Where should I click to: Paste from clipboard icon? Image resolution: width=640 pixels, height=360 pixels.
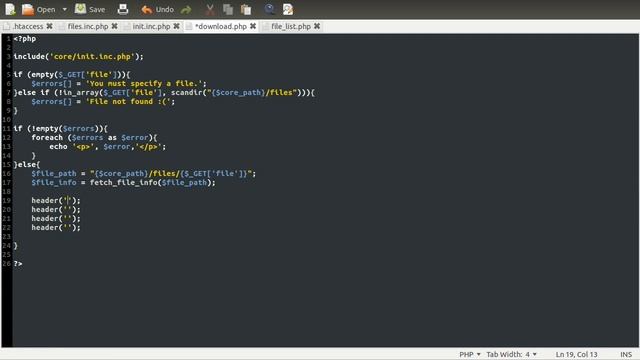click(x=246, y=9)
